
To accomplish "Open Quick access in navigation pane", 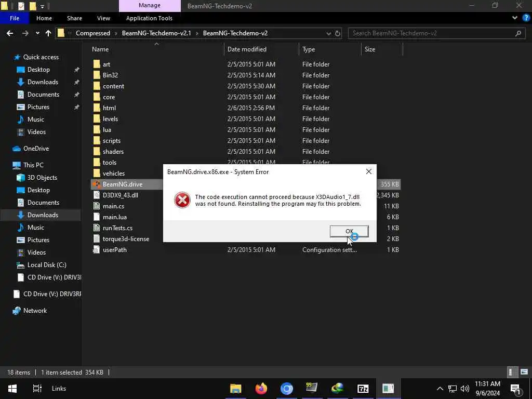I will click(x=41, y=57).
